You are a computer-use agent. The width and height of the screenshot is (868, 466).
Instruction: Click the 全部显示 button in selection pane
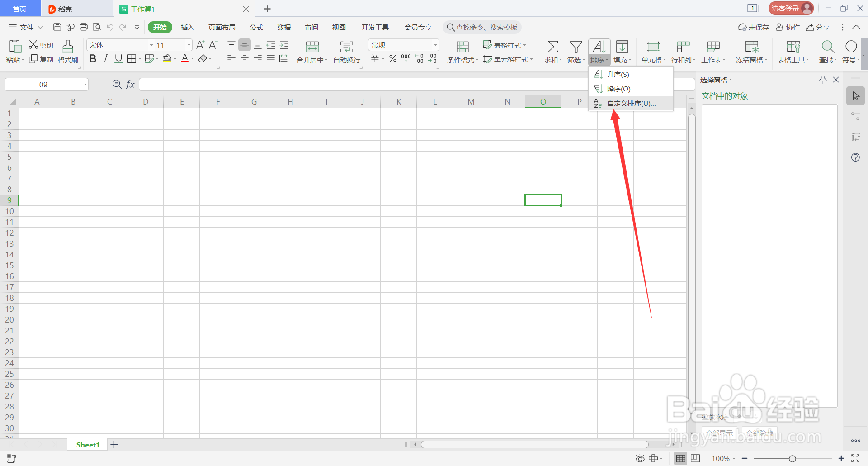click(719, 433)
